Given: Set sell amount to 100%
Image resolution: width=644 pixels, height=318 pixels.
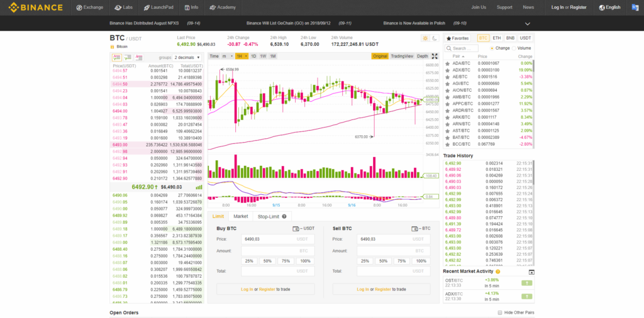Looking at the screenshot, I should coord(421,261).
